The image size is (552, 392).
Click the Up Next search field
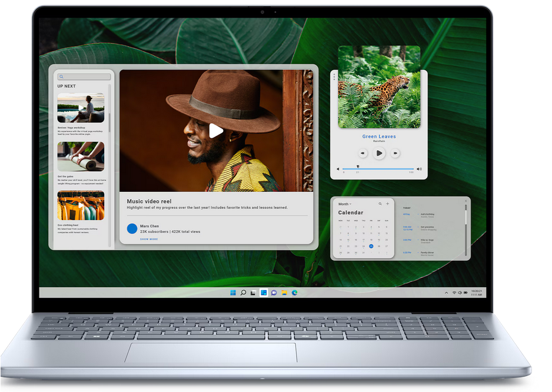coord(84,77)
